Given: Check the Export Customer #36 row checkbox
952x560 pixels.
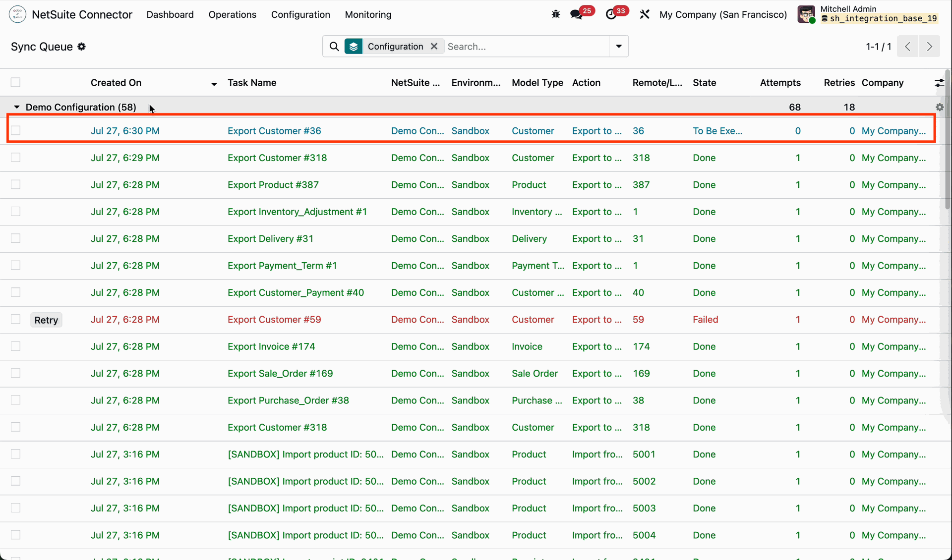Looking at the screenshot, I should 16,130.
